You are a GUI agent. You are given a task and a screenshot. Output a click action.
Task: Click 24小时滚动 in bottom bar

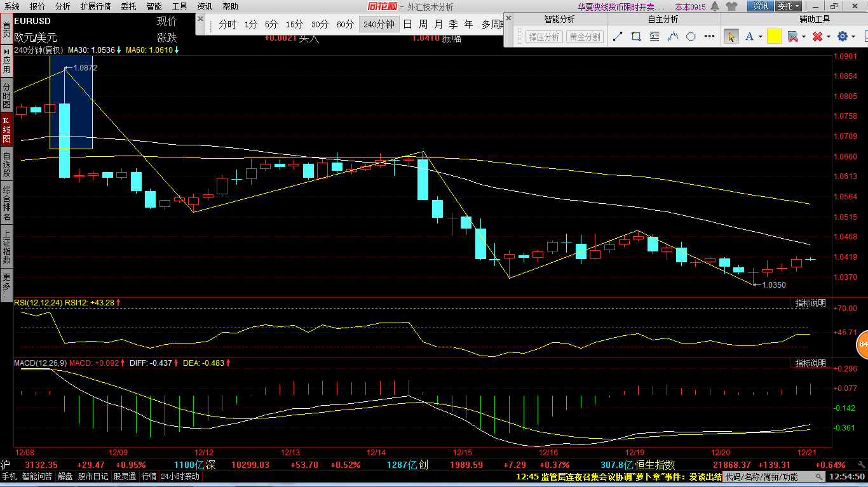click(180, 476)
